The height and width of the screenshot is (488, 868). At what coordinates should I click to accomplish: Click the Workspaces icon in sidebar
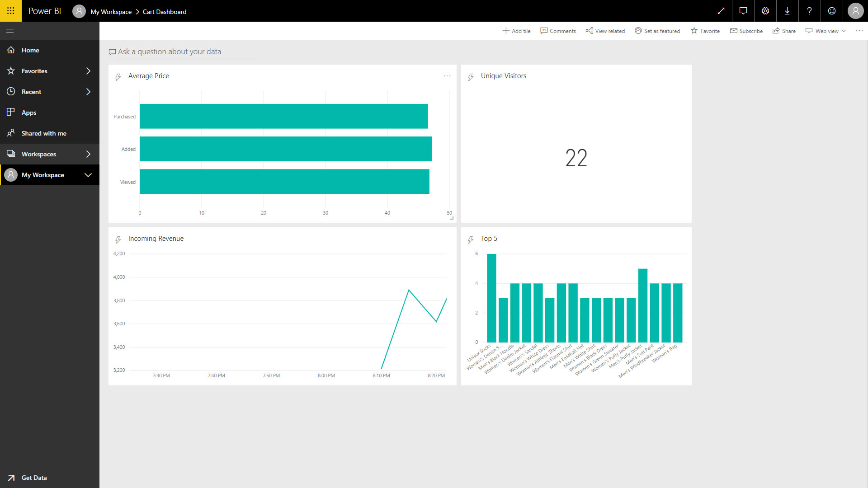click(x=11, y=154)
